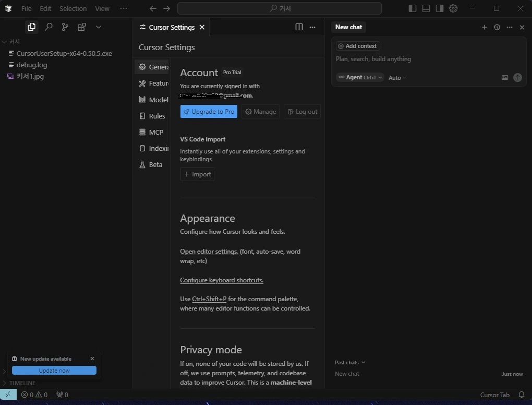The height and width of the screenshot is (405, 532).
Task: Select the New chat tab
Action: pyautogui.click(x=348, y=27)
